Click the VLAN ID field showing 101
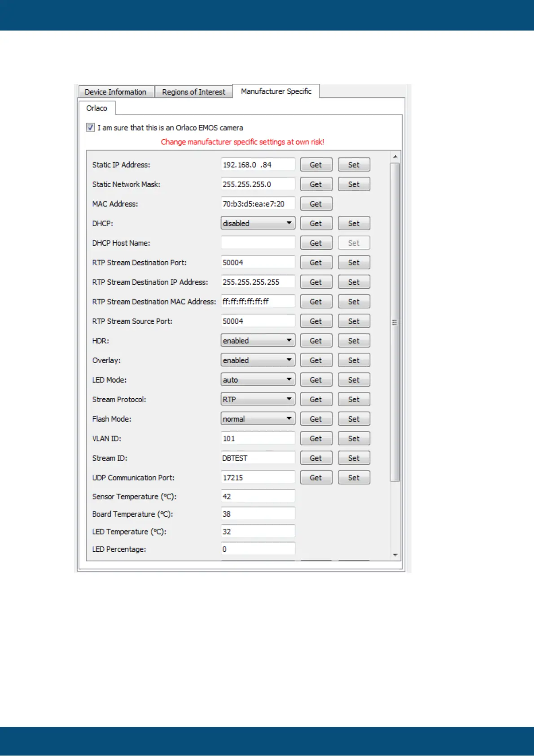Image resolution: width=534 pixels, height=756 pixels. (x=258, y=439)
